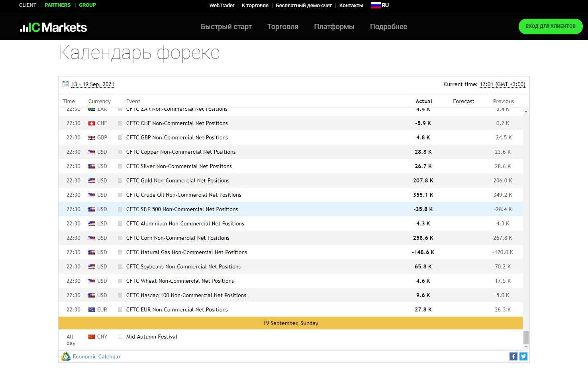Click the UK flag in GBP row
Screen dimensions: 588x368
92,138
